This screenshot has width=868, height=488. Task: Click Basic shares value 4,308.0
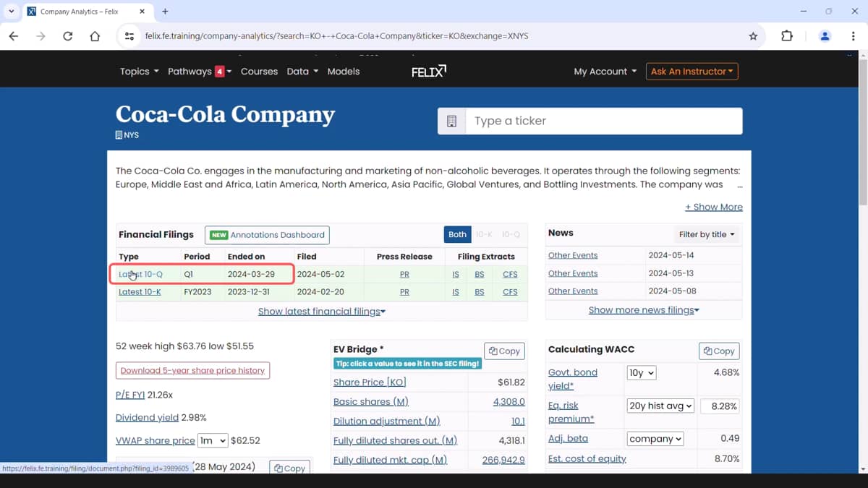point(509,402)
